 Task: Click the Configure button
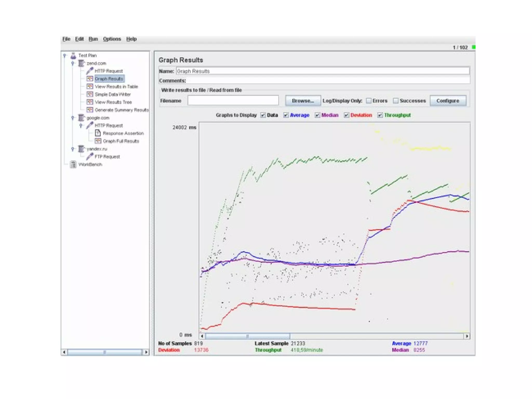click(448, 101)
